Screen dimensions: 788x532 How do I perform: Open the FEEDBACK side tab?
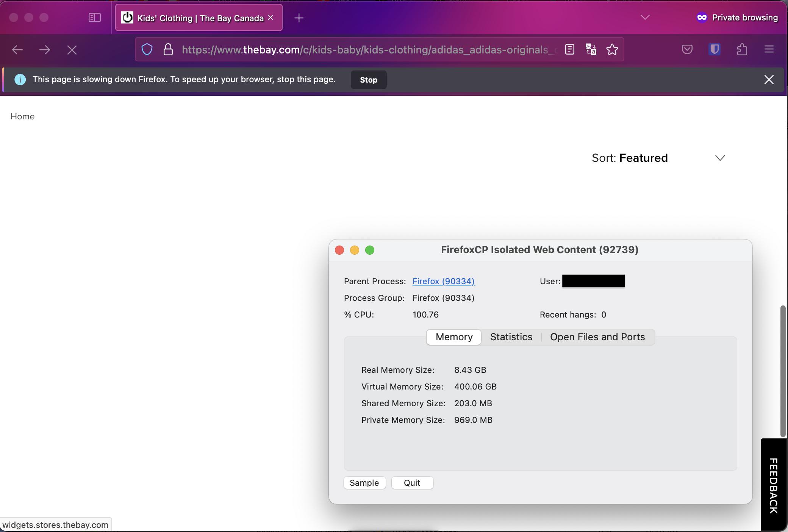tap(774, 485)
